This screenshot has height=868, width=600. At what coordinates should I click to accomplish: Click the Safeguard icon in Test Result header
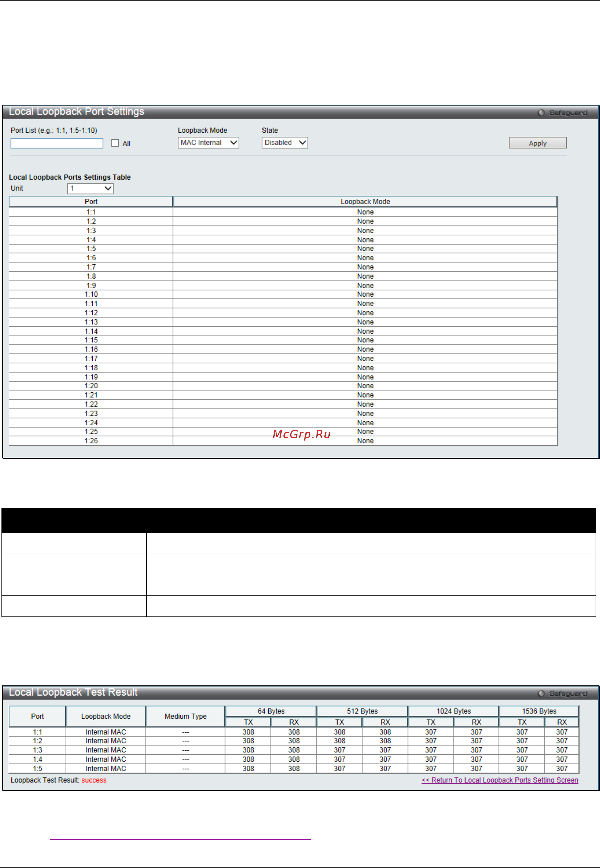tap(541, 694)
